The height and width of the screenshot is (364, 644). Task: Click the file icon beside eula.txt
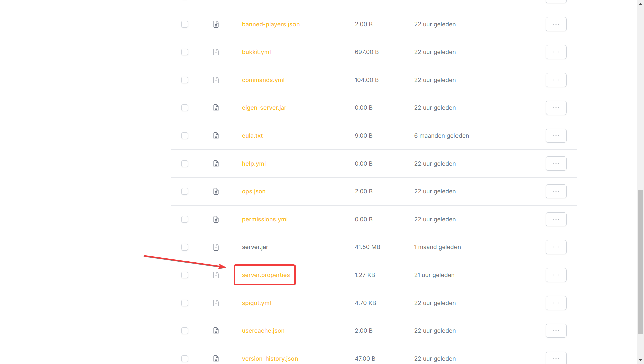(216, 136)
